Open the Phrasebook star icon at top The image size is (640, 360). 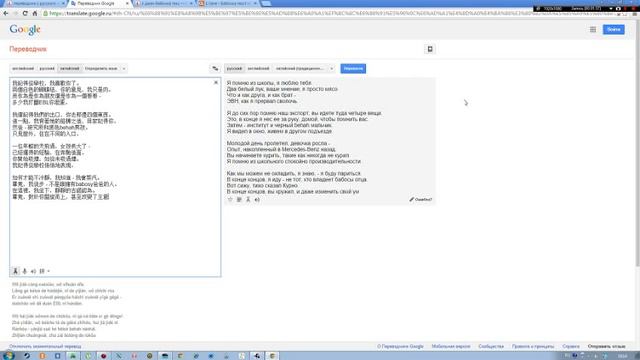[x=430, y=49]
